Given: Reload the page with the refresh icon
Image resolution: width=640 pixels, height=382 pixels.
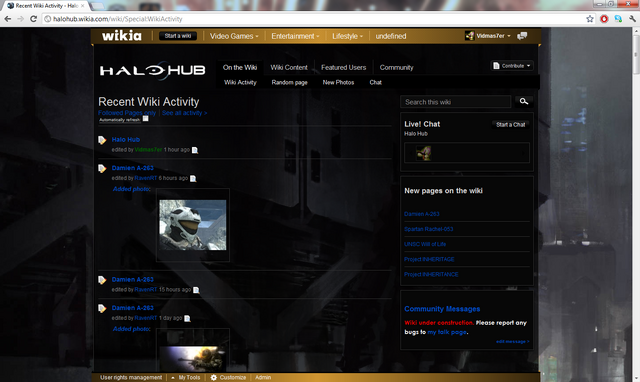Looking at the screenshot, I should point(33,19).
